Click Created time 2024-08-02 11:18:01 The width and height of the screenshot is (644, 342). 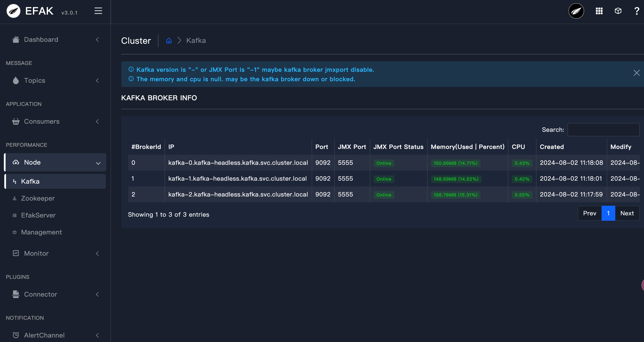coord(571,178)
